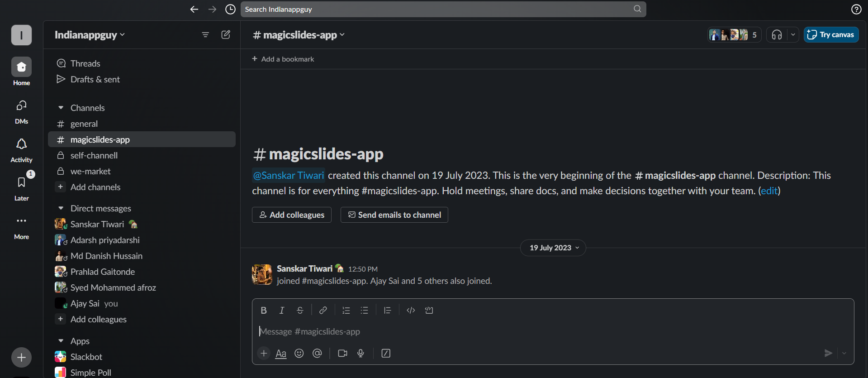Screen dimensions: 868x378
Task: Toggle code block formatting
Action: (429, 310)
